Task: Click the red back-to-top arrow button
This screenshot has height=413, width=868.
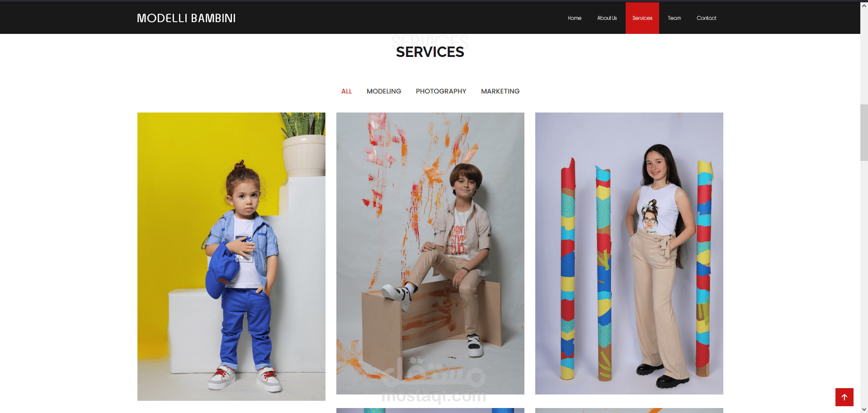Action: (x=844, y=397)
